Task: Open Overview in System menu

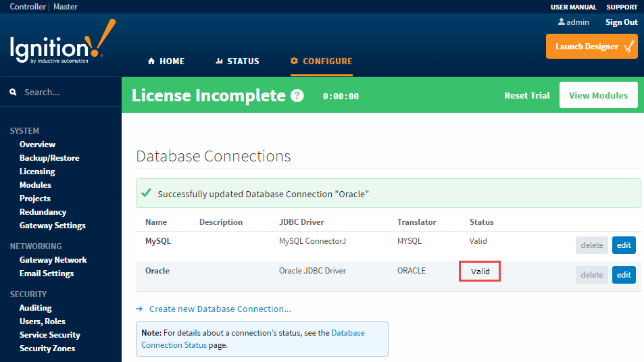Action: [x=37, y=145]
